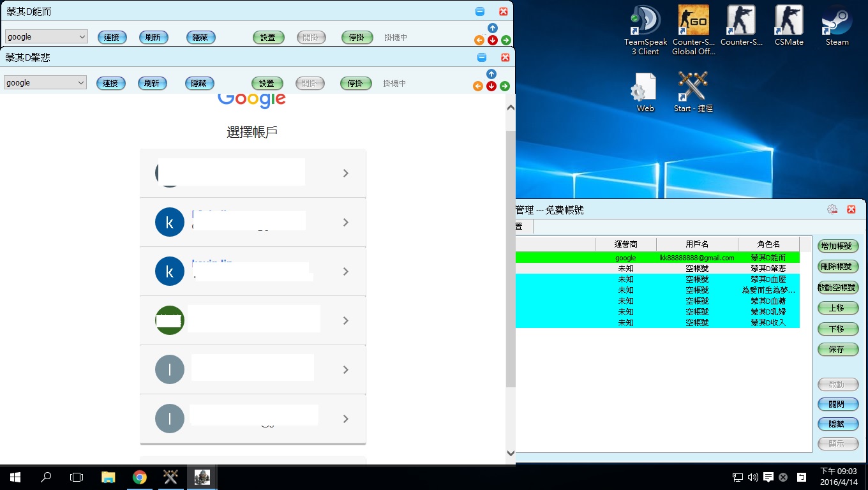Click scrollbar down arrow in Google page
Screen dimensions: 868x490
point(510,454)
